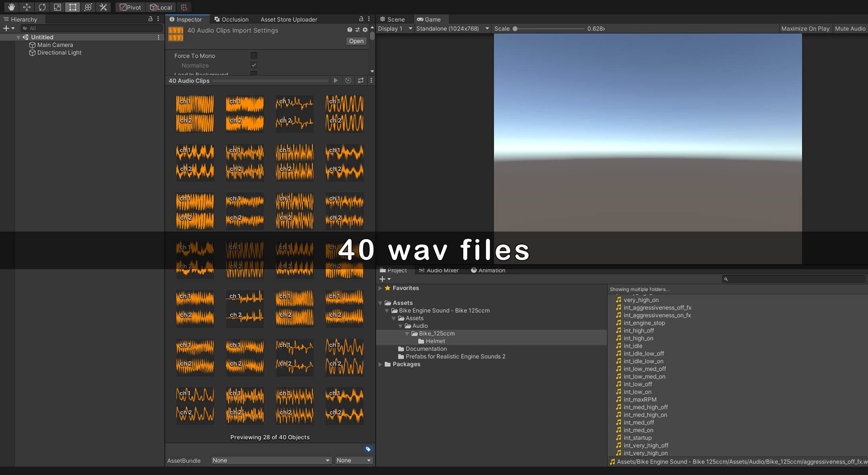
Task: Click Maximize On Play button
Action: [805, 28]
